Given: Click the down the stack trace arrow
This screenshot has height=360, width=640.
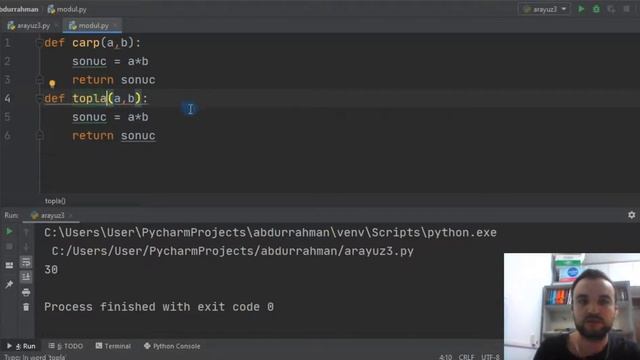Looking at the screenshot, I should [26, 247].
